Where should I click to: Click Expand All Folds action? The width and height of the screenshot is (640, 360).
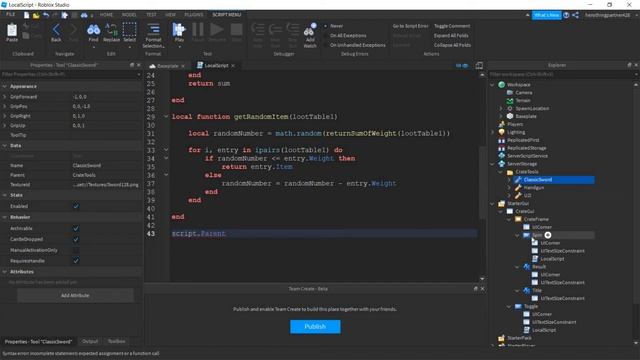(x=451, y=36)
